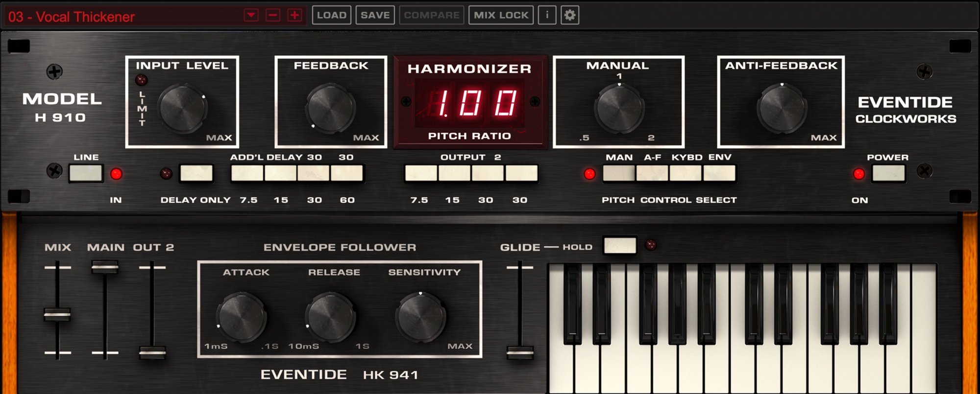Image resolution: width=980 pixels, height=394 pixels.
Task: Click the SAVE button
Action: [x=375, y=15]
